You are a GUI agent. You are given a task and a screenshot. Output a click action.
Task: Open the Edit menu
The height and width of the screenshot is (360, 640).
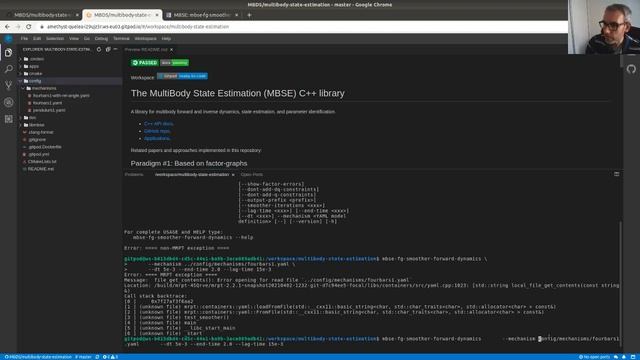[x=37, y=39]
